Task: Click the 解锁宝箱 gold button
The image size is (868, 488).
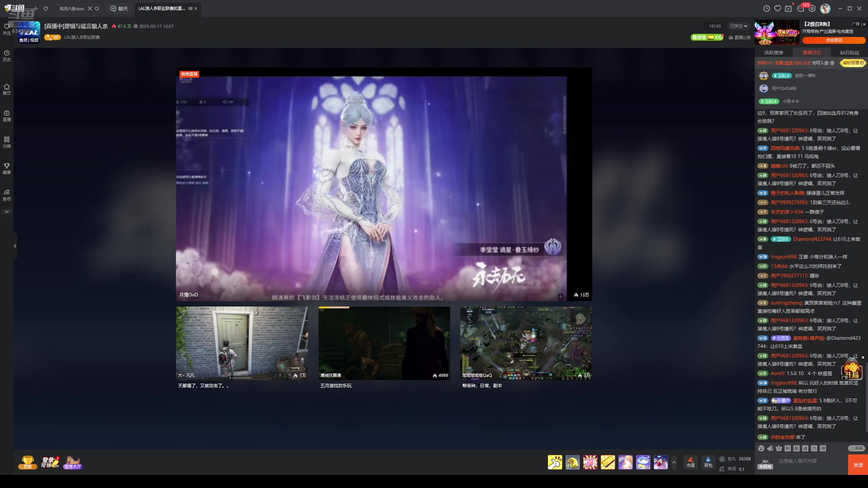Action: (853, 63)
